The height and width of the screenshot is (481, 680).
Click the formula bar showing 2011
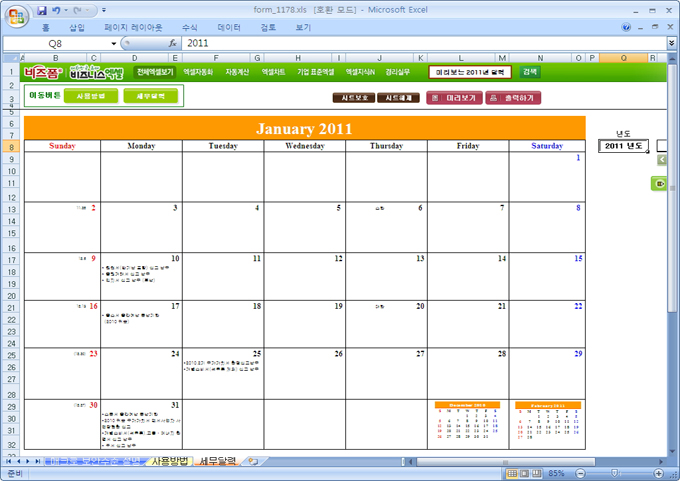pyautogui.click(x=424, y=43)
